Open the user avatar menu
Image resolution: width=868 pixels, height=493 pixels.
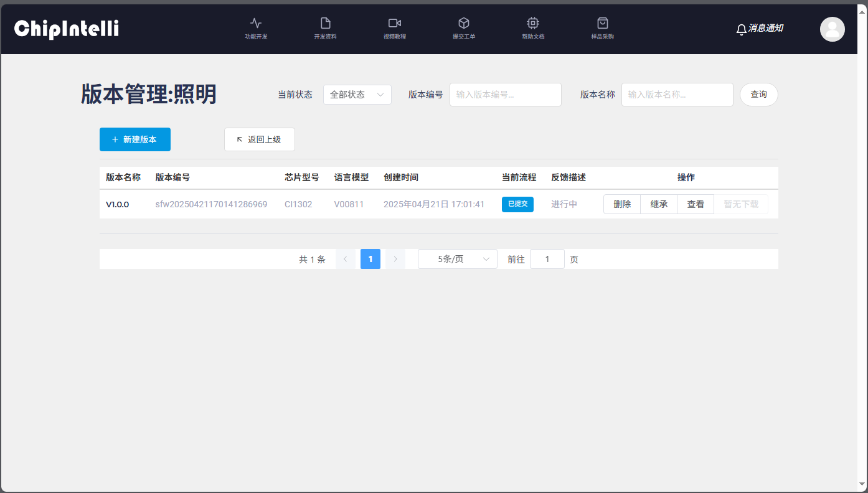click(833, 29)
